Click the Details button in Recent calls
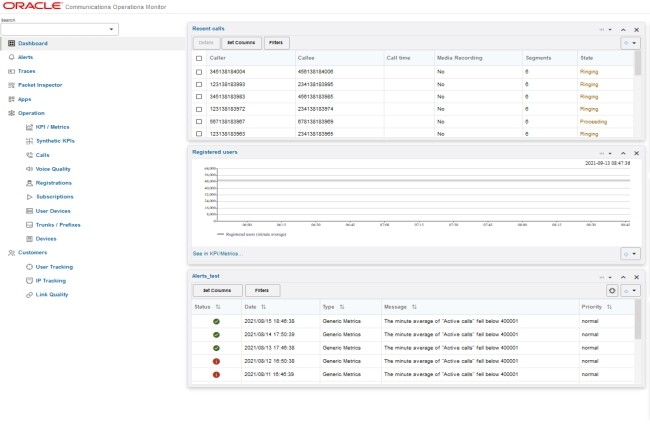Screen dimensions: 650x433 tap(206, 43)
